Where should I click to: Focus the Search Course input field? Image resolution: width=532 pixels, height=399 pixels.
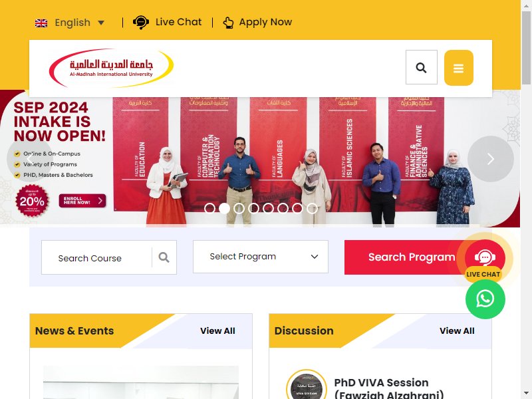(x=96, y=257)
